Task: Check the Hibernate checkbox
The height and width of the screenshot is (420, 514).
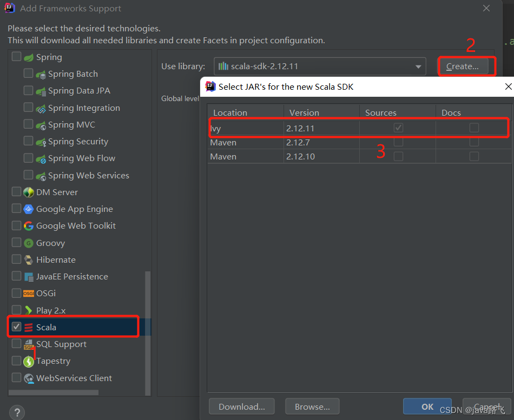Action: [x=16, y=259]
